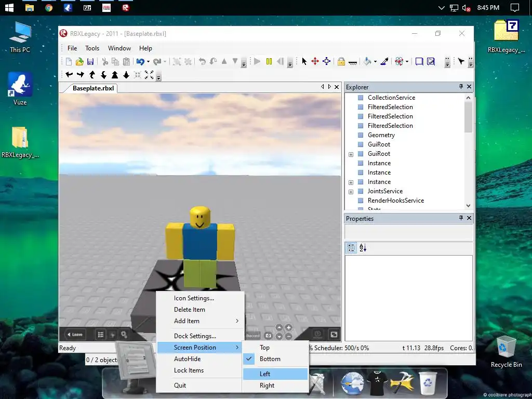This screenshot has height=399, width=532.
Task: Expand the third Instance tree node
Action: [351, 182]
